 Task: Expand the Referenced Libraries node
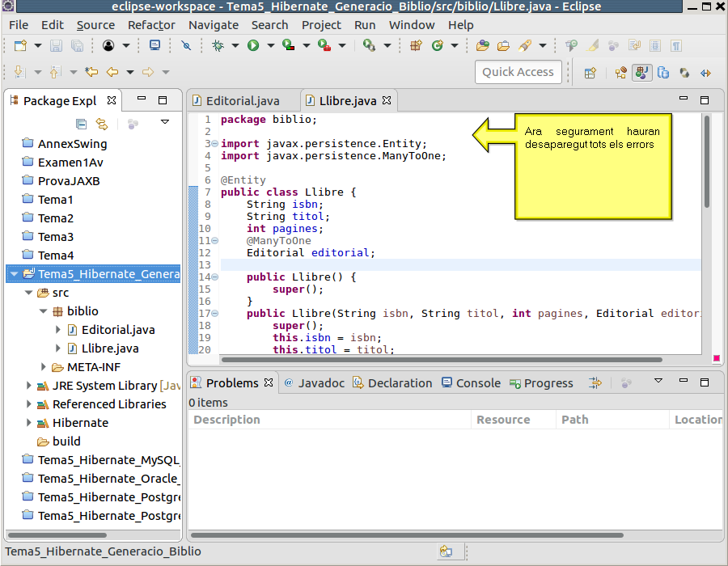coord(29,404)
